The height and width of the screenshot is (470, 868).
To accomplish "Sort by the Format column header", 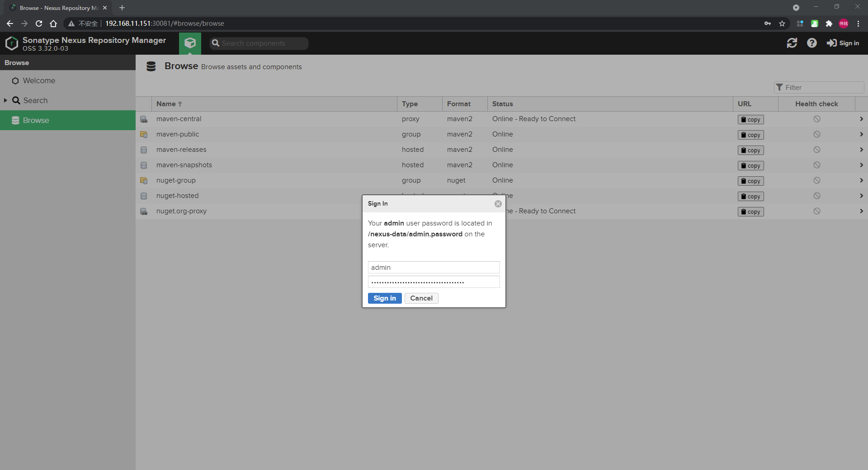I will (465, 104).
